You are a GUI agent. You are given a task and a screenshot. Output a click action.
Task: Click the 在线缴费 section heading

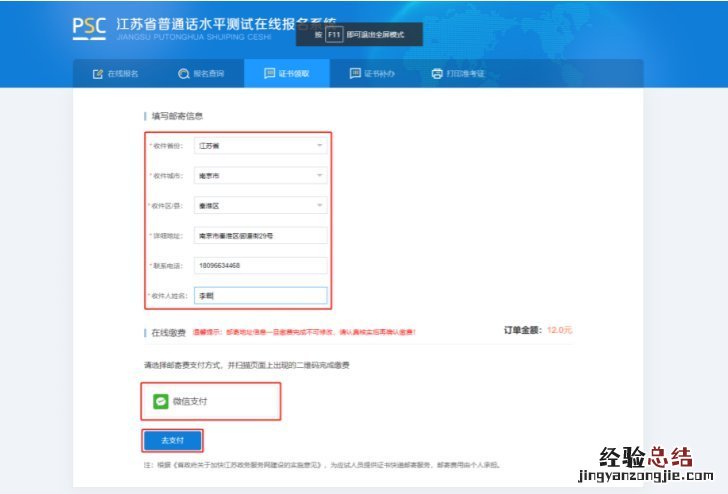[x=168, y=332]
